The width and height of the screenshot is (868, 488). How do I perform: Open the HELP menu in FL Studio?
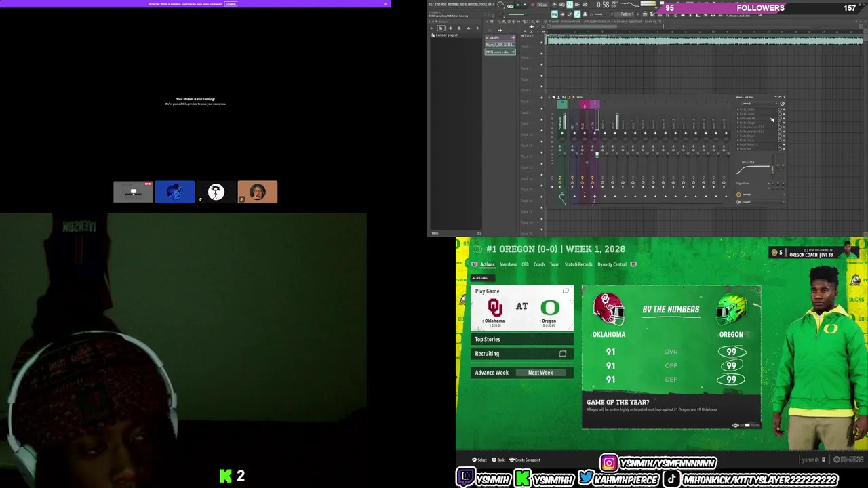coord(491,4)
